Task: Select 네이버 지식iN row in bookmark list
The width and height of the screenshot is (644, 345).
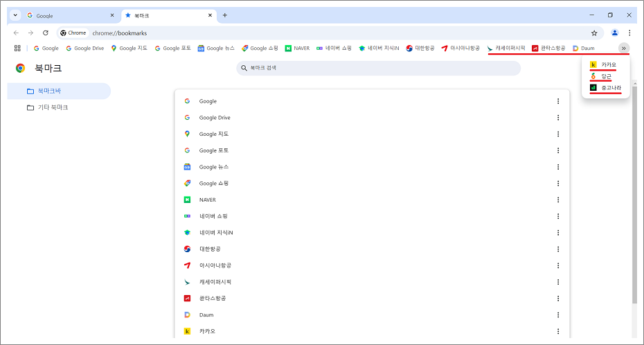Action: pyautogui.click(x=372, y=233)
